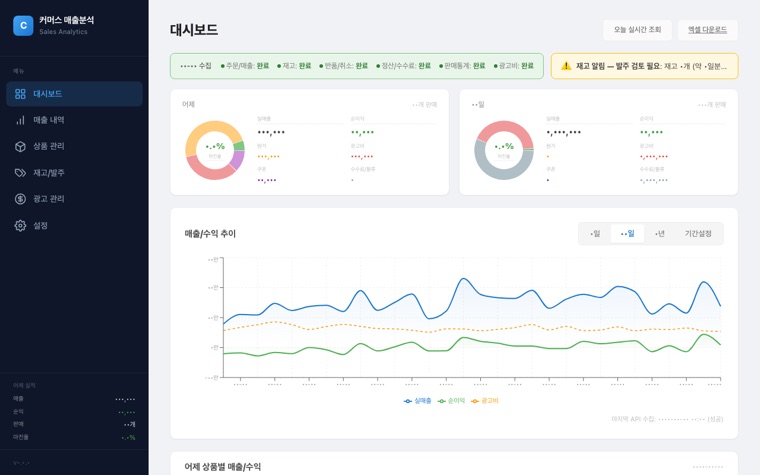The height and width of the screenshot is (475, 760).
Task: Open the 기간설정 period option
Action: (698, 234)
